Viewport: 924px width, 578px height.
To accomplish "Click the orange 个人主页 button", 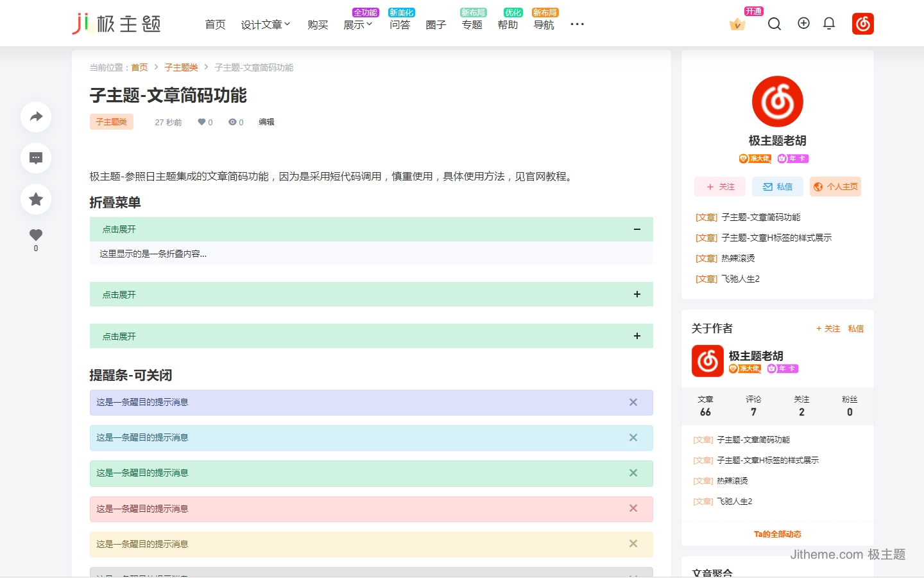I will tap(835, 187).
